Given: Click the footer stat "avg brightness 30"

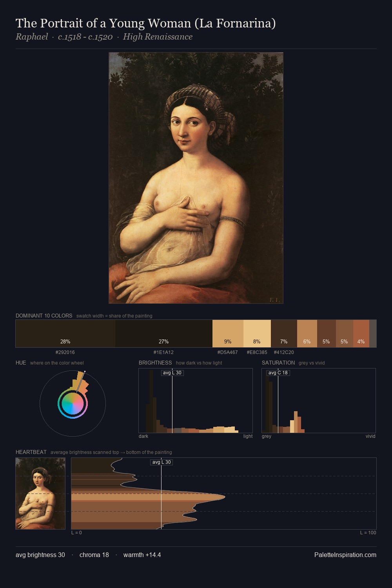Looking at the screenshot, I should point(40,555).
